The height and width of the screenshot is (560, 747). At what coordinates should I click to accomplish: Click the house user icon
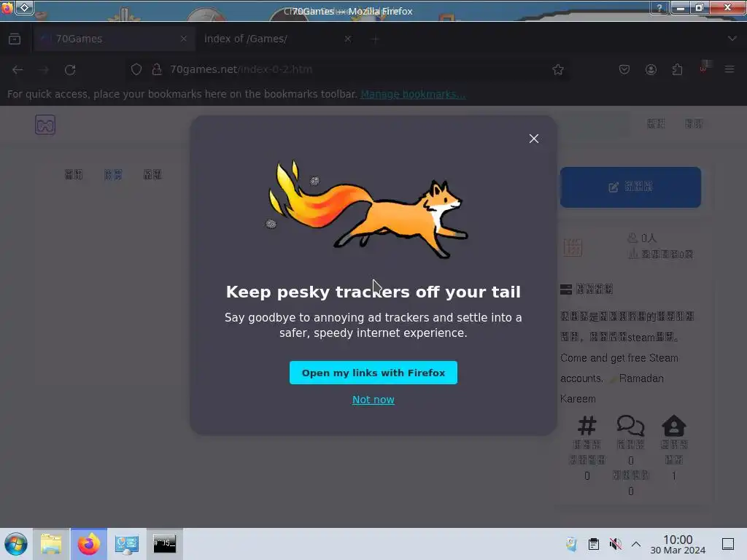[x=673, y=425]
